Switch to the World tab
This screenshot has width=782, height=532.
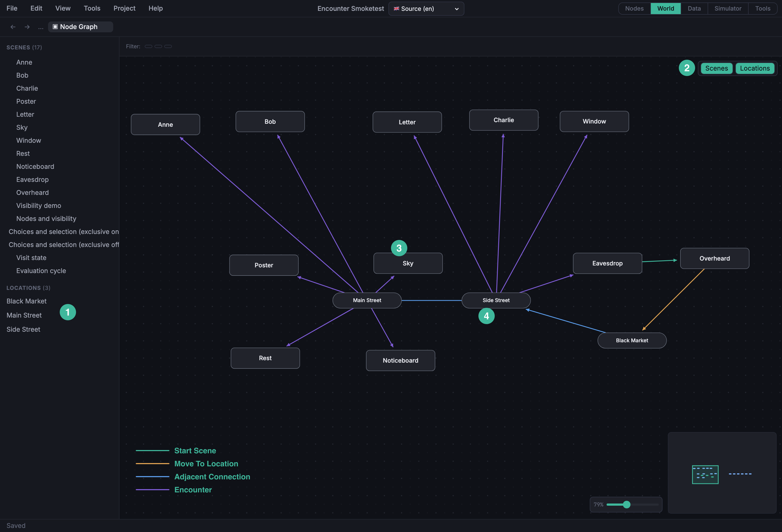(666, 8)
